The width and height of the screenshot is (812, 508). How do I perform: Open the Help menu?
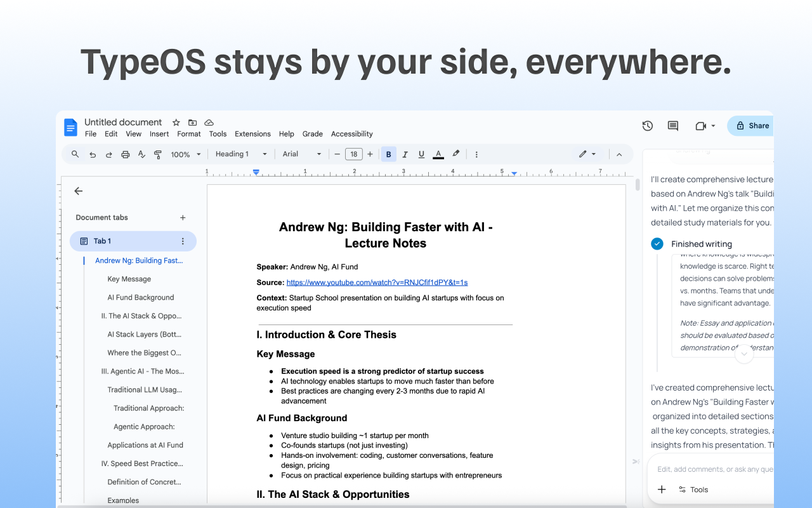click(x=287, y=134)
